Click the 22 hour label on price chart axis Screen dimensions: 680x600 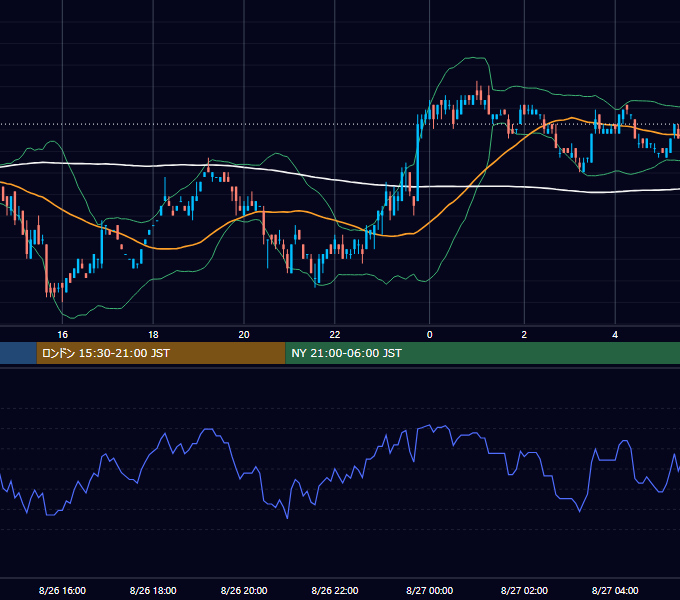[x=334, y=335]
